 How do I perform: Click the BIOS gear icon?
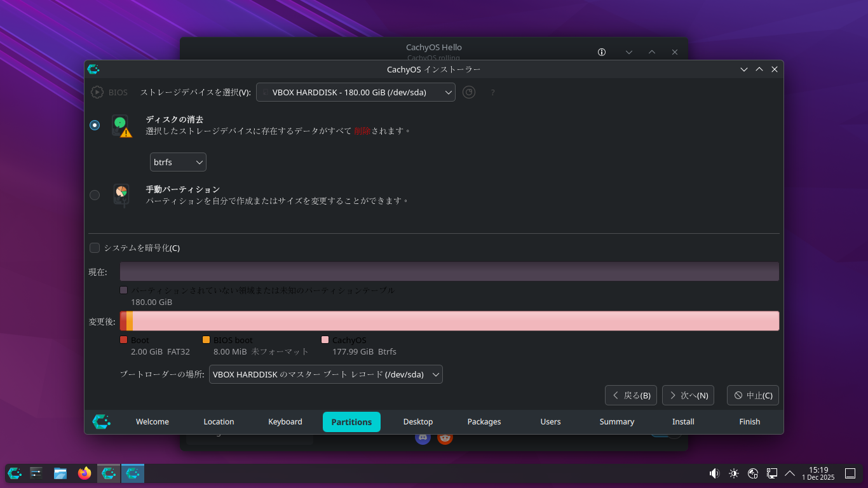[x=97, y=92]
